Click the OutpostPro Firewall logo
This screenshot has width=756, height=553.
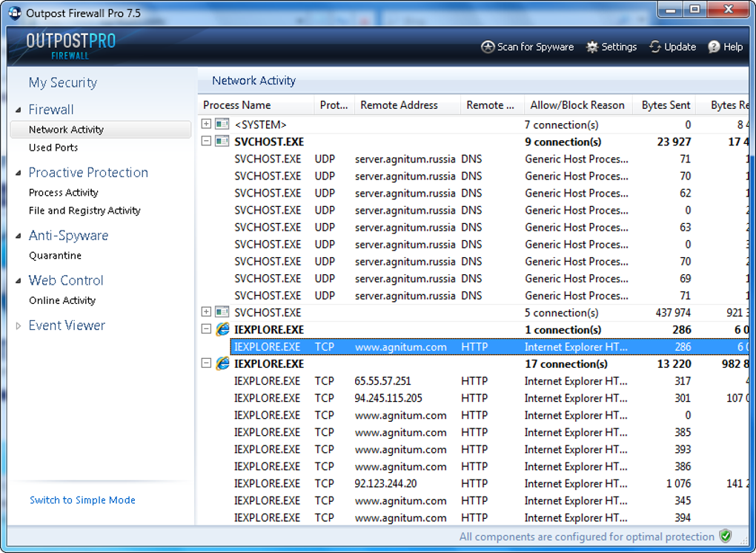71,46
